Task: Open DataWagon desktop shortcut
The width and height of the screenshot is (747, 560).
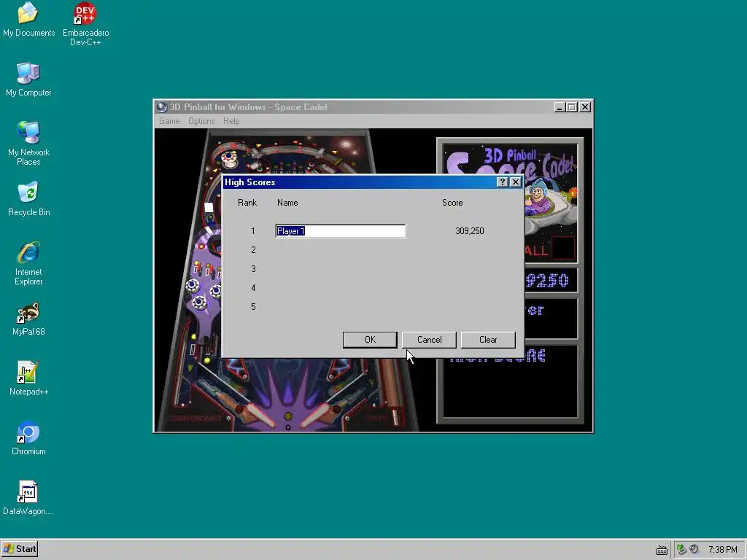Action: [28, 498]
